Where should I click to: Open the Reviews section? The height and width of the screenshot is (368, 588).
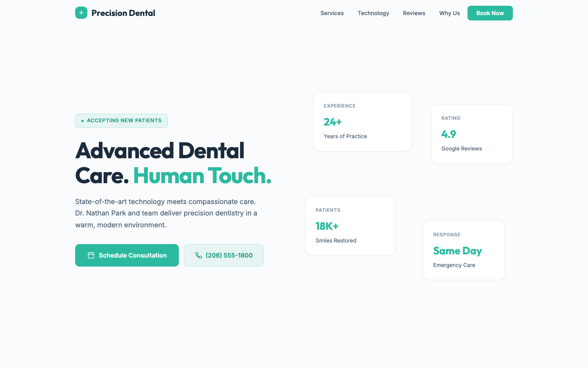click(414, 13)
